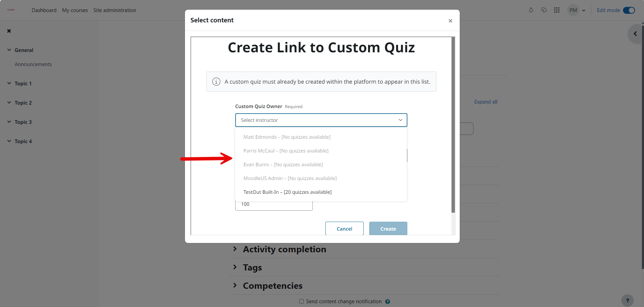Open the notifications bell icon
This screenshot has width=644, height=307.
(531, 10)
